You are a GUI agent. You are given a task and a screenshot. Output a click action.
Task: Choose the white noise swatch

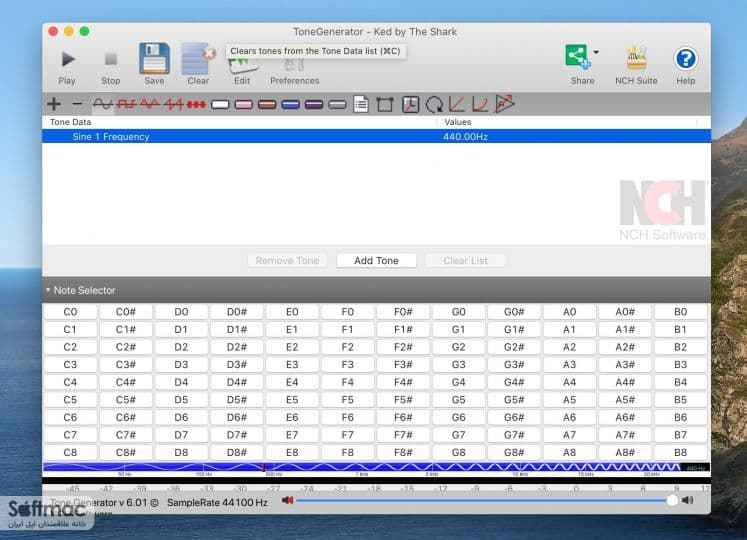click(x=220, y=104)
